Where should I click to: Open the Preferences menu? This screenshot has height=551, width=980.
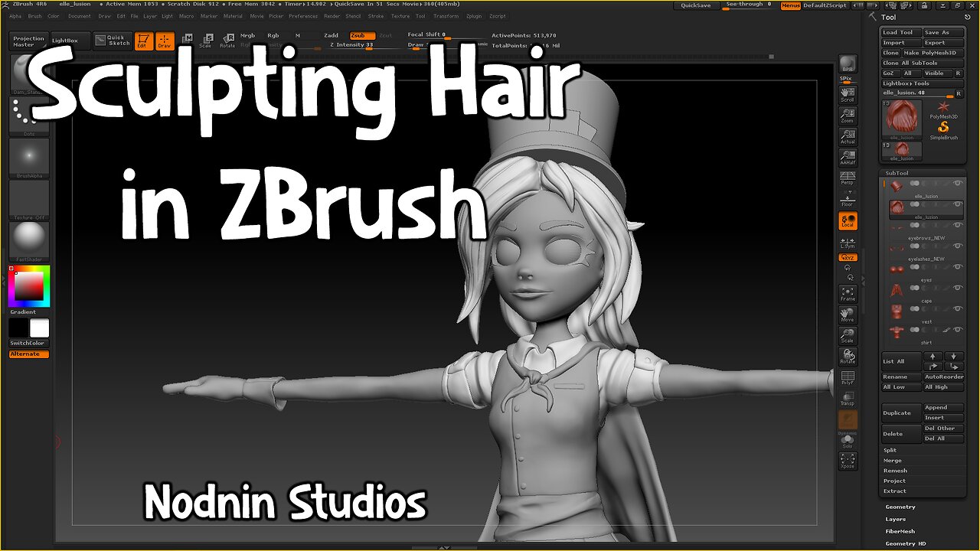[303, 16]
